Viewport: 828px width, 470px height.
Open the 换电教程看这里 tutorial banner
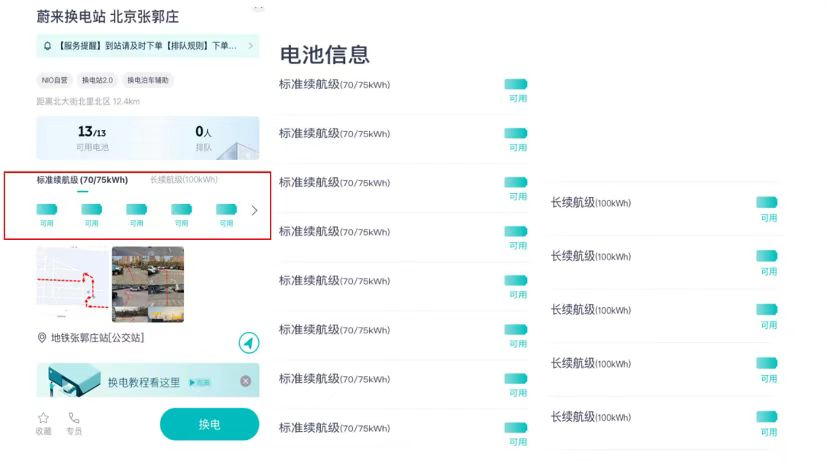(x=148, y=380)
